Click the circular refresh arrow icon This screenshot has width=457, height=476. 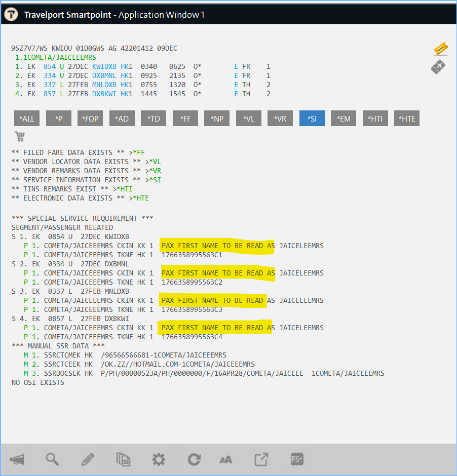[x=194, y=459]
